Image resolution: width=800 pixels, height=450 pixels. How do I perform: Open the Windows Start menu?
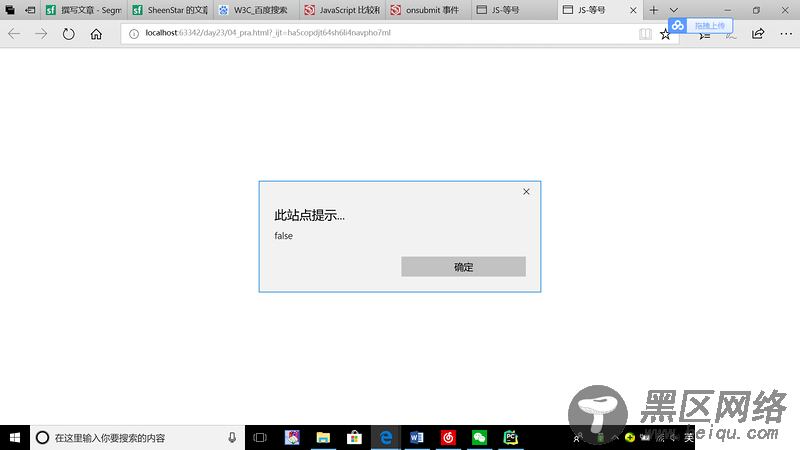point(15,438)
